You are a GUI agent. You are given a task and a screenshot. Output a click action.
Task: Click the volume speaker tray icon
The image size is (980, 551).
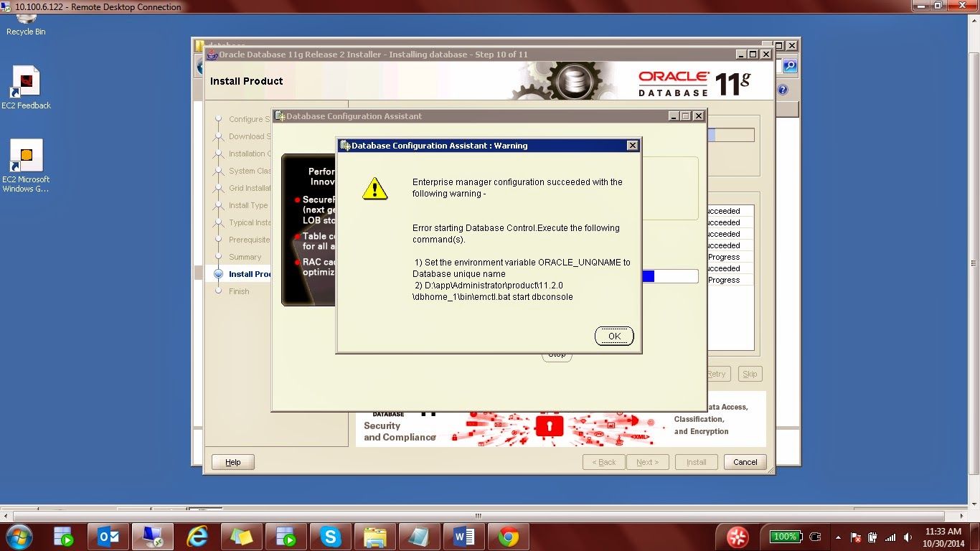point(908,537)
